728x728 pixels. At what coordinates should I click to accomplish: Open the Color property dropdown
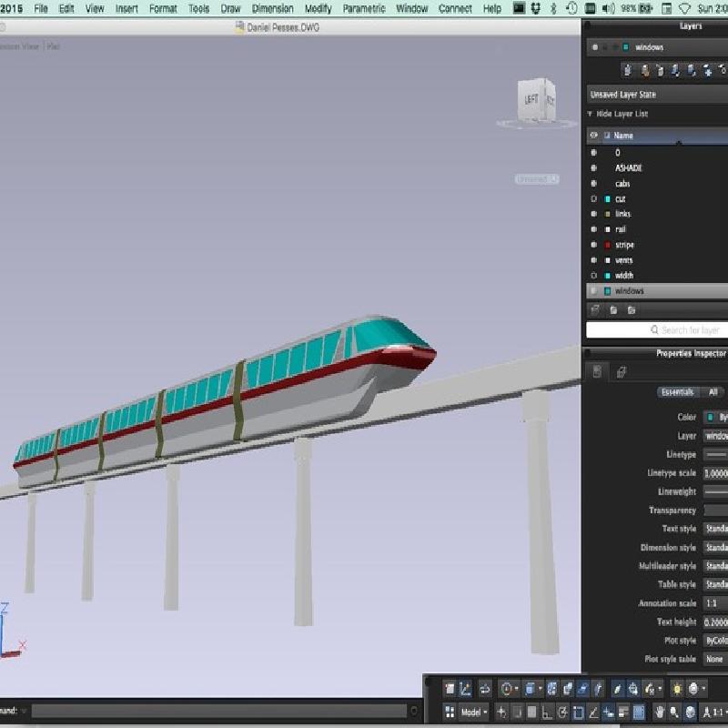pos(715,417)
